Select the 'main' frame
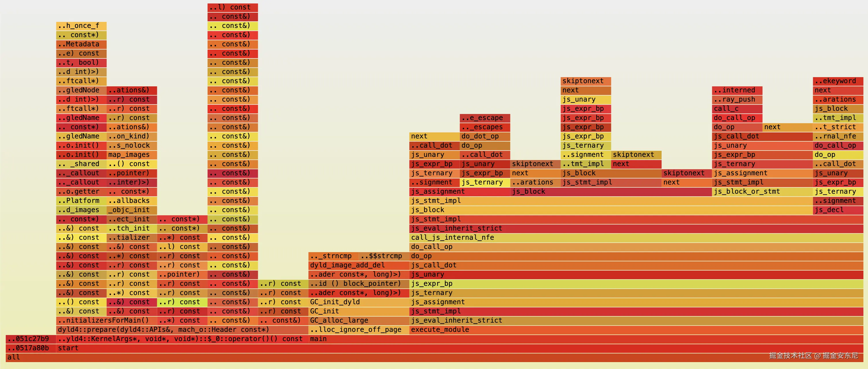 tap(586, 339)
